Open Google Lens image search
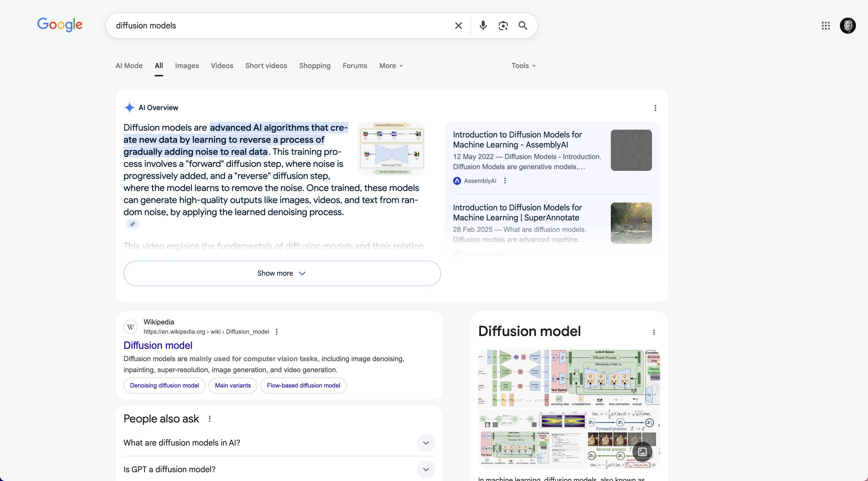Viewport: 868px width, 481px height. click(x=503, y=25)
